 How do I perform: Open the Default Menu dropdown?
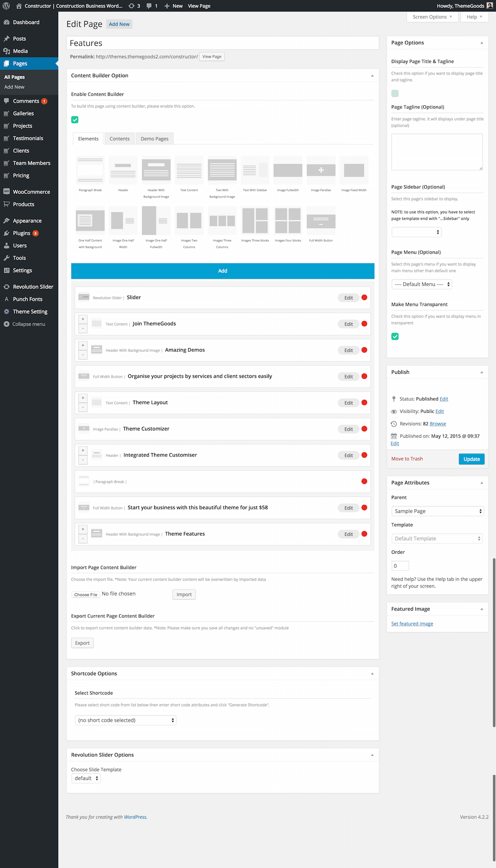[422, 285]
